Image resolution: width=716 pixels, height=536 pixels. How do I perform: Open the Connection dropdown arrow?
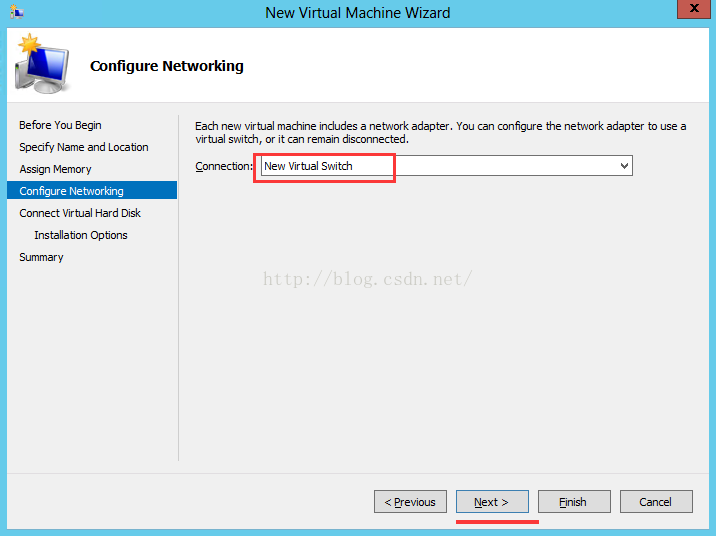pos(624,166)
